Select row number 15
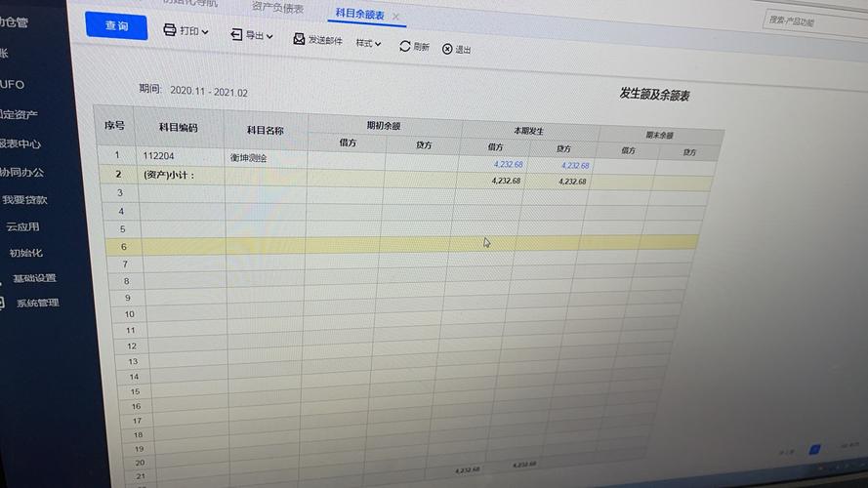 click(x=135, y=391)
